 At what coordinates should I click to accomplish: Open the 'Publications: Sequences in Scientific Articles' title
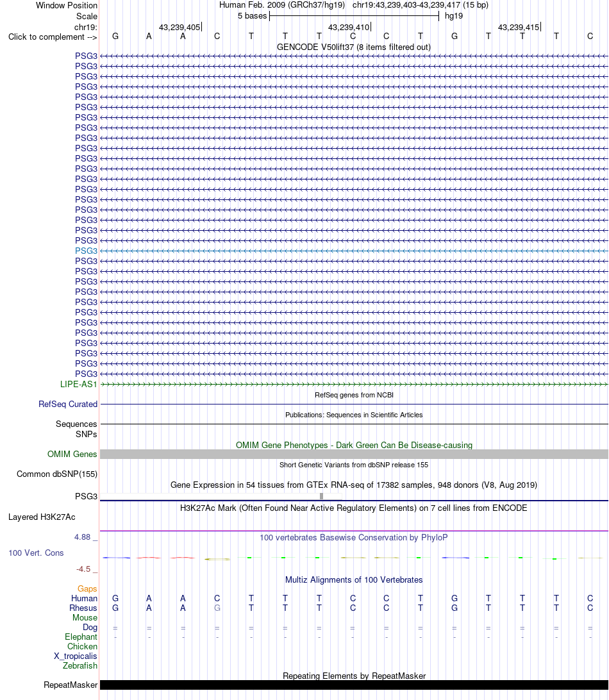pyautogui.click(x=354, y=415)
